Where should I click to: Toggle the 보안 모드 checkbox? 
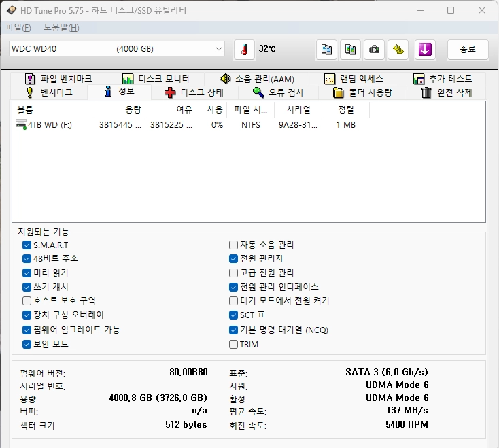[27, 344]
